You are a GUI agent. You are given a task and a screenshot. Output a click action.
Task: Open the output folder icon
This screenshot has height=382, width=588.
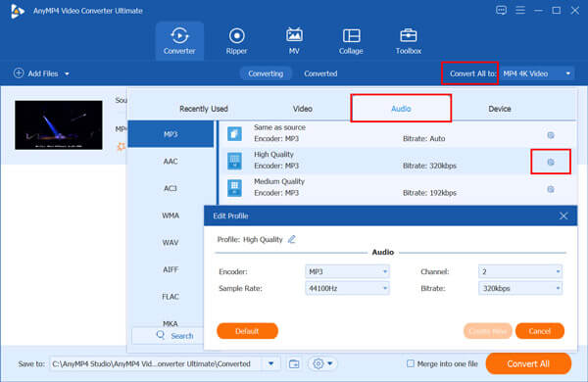(294, 363)
